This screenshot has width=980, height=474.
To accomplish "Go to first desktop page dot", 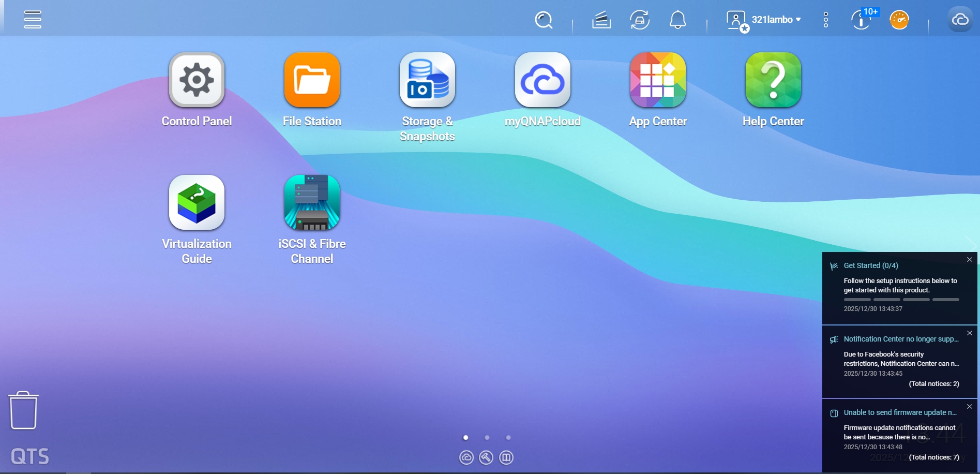I will tap(465, 438).
